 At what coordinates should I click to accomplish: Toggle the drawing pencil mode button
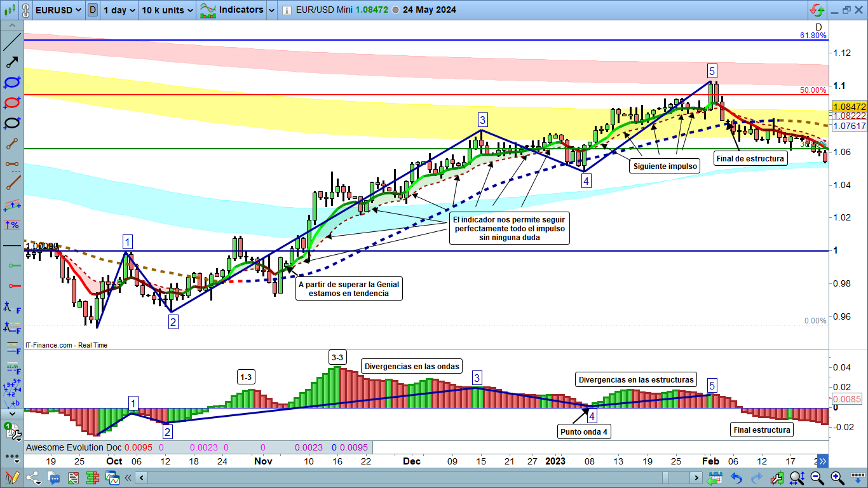point(11,478)
